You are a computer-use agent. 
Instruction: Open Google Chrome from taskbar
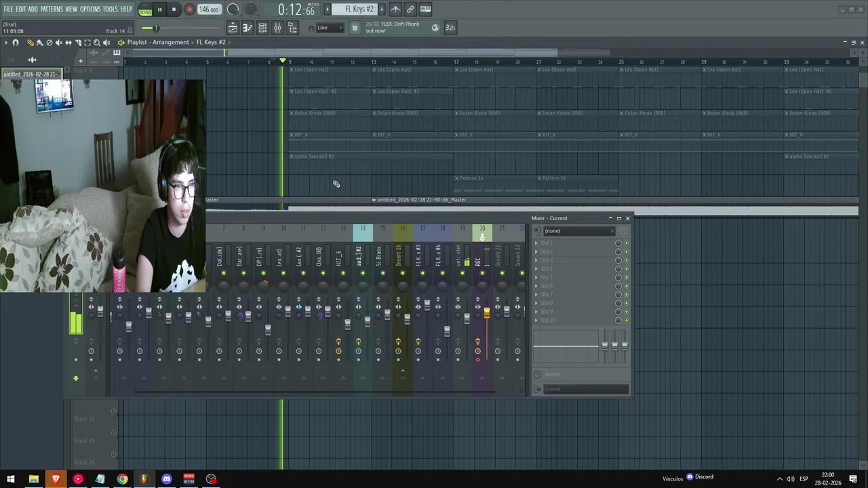tap(122, 479)
